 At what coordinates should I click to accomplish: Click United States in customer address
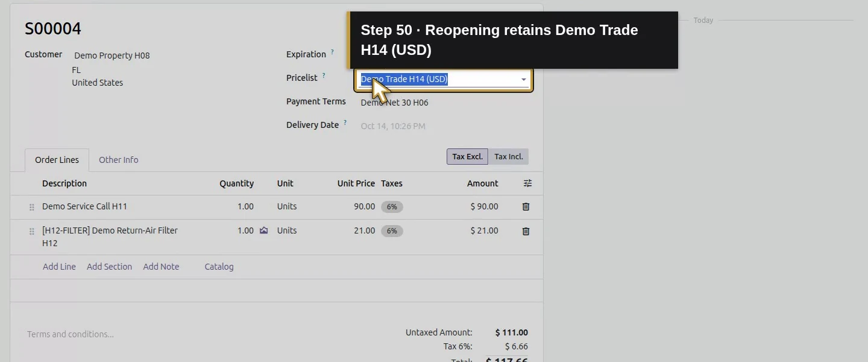click(x=97, y=83)
